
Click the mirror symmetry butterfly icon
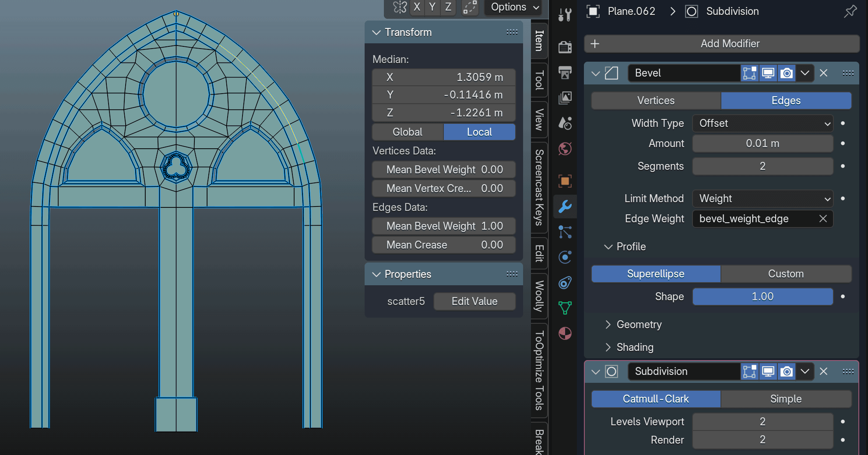tap(400, 7)
